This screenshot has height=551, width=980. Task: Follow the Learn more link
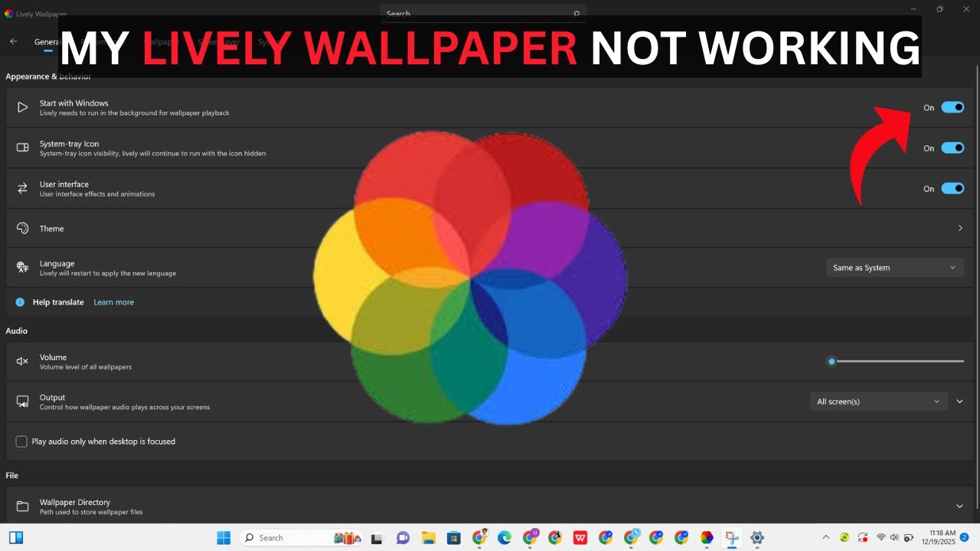(113, 302)
